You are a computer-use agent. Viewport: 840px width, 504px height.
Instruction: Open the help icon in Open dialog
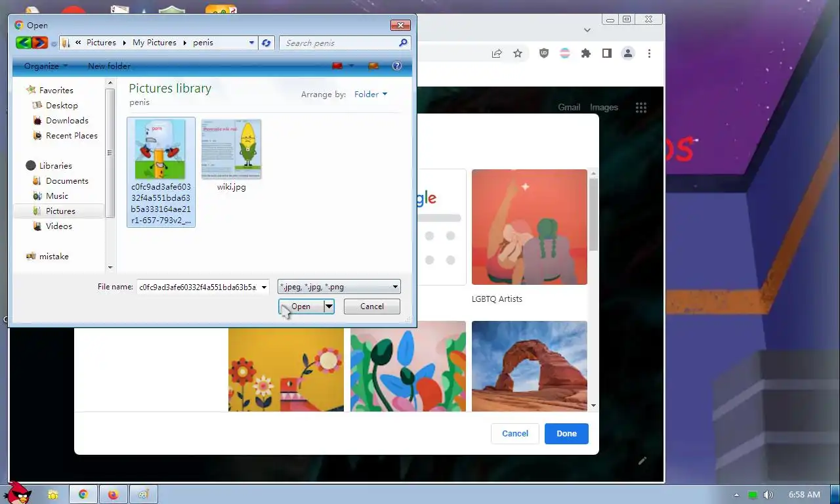pyautogui.click(x=396, y=66)
